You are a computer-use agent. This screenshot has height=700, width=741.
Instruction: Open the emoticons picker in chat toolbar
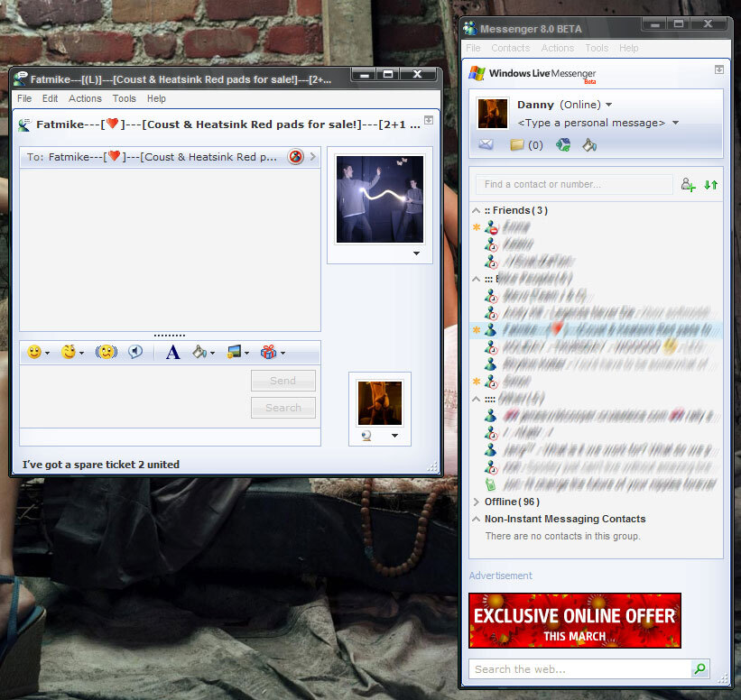pos(34,352)
